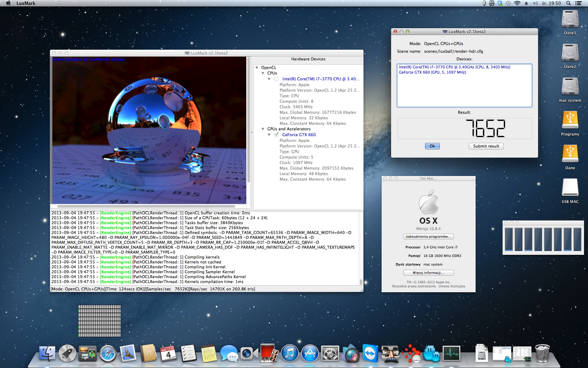The image size is (588, 368).
Task: Open Safari compass icon in dock
Action: (108, 353)
